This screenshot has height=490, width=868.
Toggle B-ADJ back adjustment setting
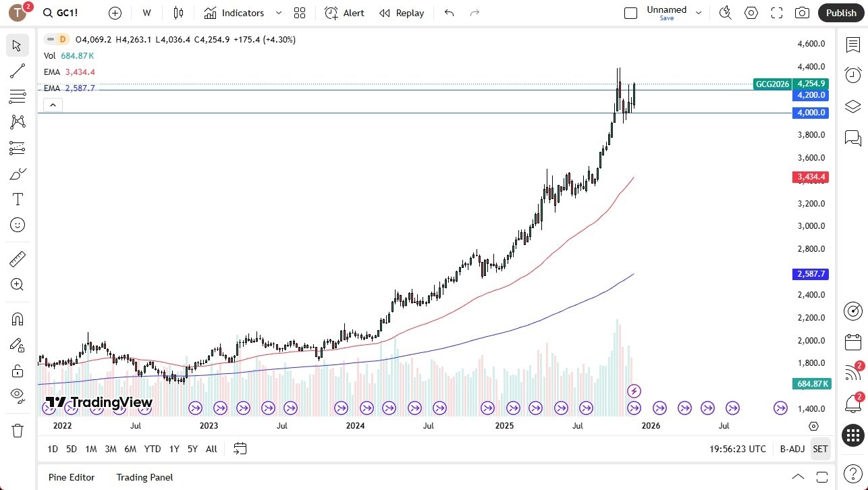(792, 449)
